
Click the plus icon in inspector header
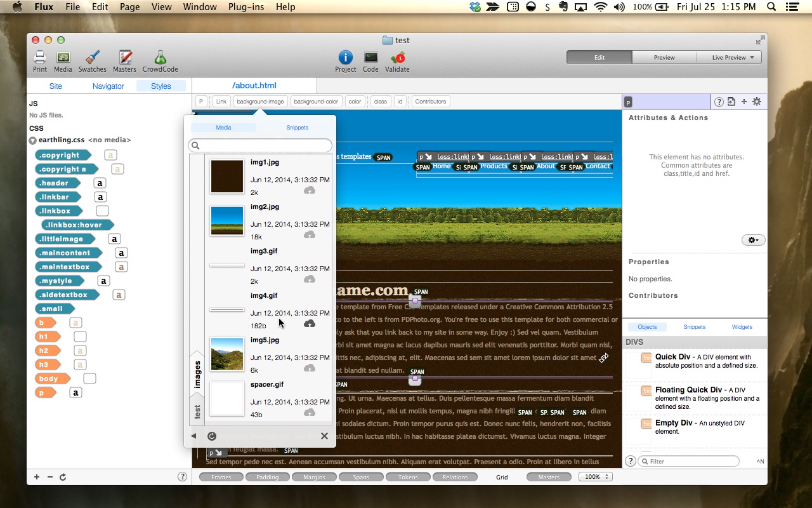tap(744, 102)
